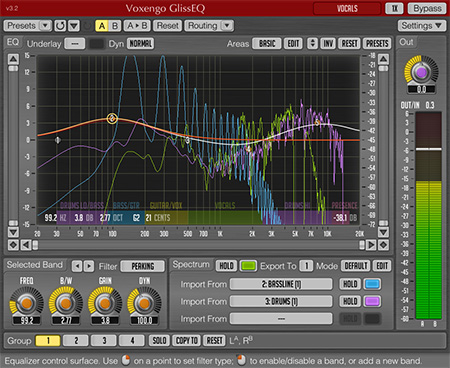Click the green spectrum color swatch
450x368 pixels.
248,266
